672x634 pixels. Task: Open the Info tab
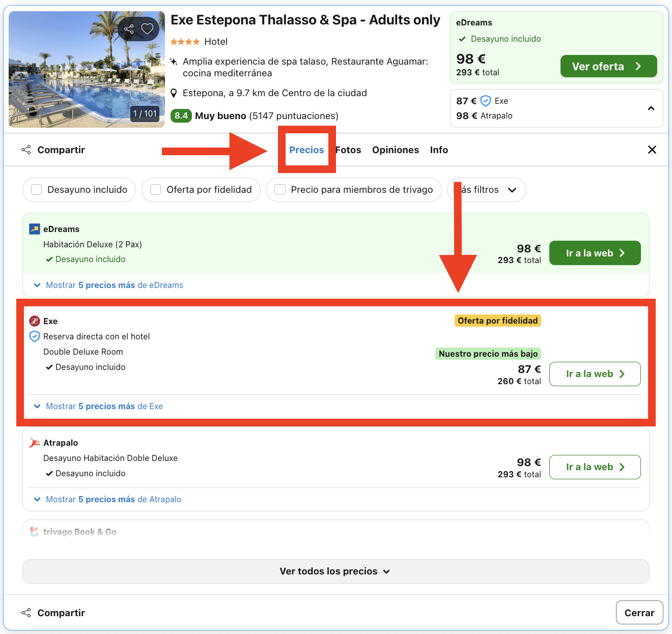[x=438, y=150]
